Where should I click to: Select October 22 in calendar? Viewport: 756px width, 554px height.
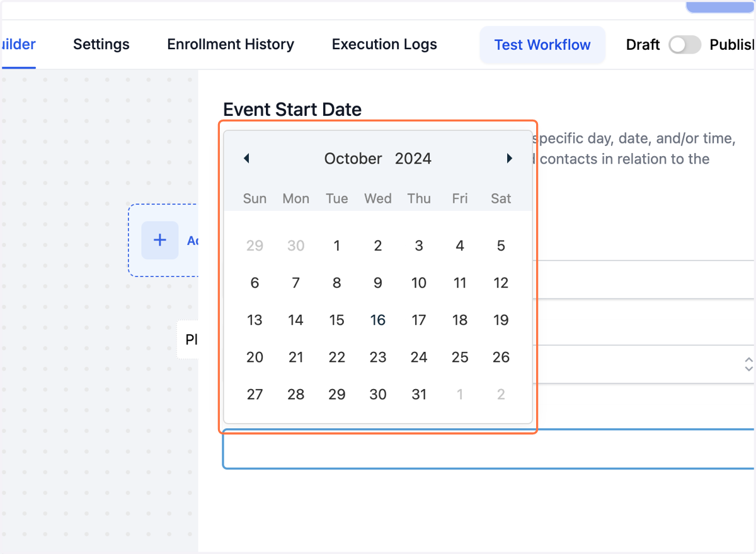(x=337, y=357)
